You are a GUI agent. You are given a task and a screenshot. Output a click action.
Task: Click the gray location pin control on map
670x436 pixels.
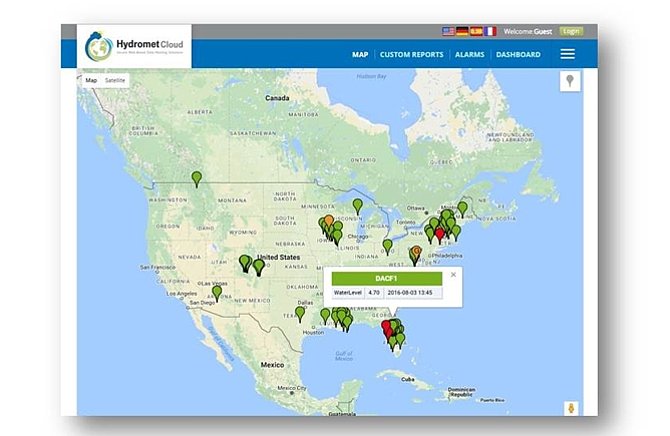click(x=570, y=81)
